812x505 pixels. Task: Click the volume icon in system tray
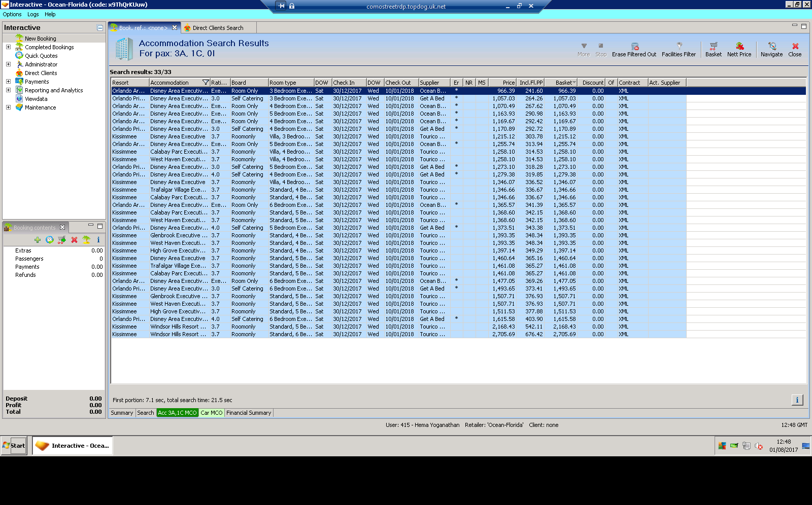[x=759, y=446]
